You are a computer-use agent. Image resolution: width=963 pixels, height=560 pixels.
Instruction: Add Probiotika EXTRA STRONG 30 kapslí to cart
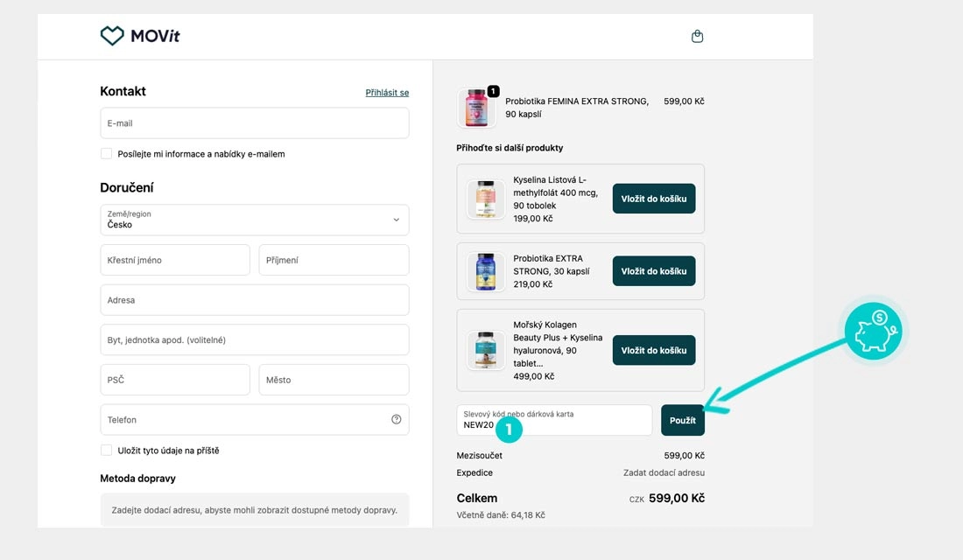point(654,270)
